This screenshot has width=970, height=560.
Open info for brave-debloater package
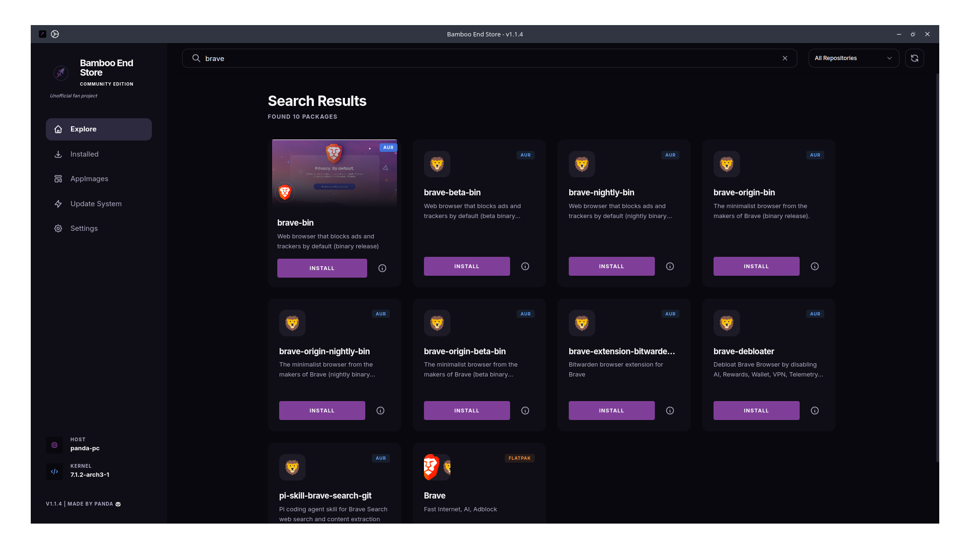(x=815, y=411)
